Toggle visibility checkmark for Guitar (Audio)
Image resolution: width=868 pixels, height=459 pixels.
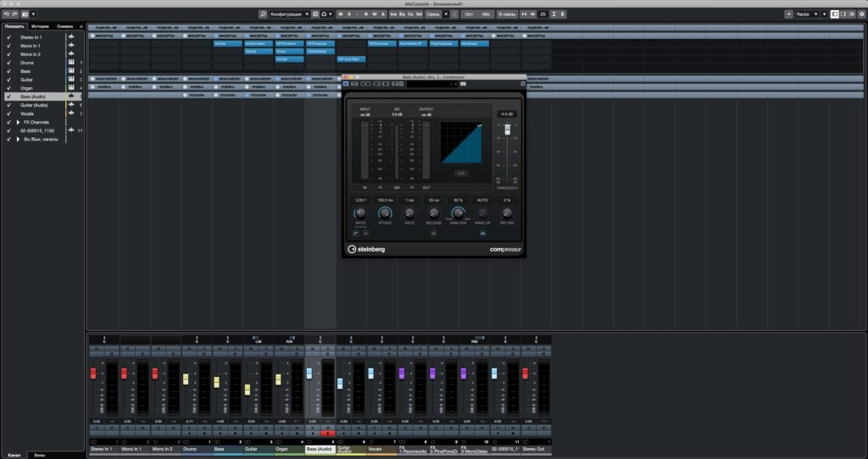coord(8,105)
